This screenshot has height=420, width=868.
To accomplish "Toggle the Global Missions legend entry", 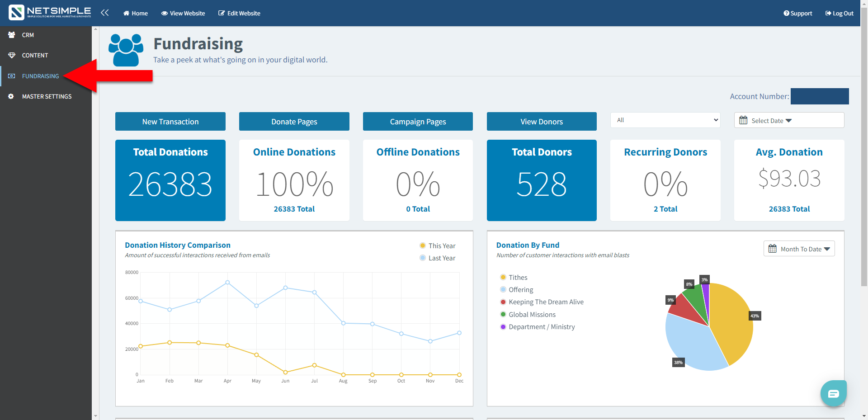I will [x=528, y=314].
